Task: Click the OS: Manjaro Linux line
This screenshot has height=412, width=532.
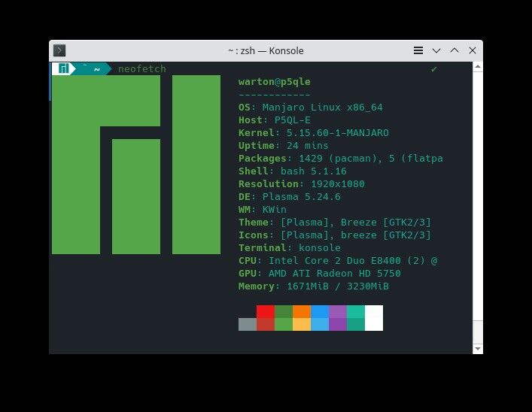Action: click(311, 108)
